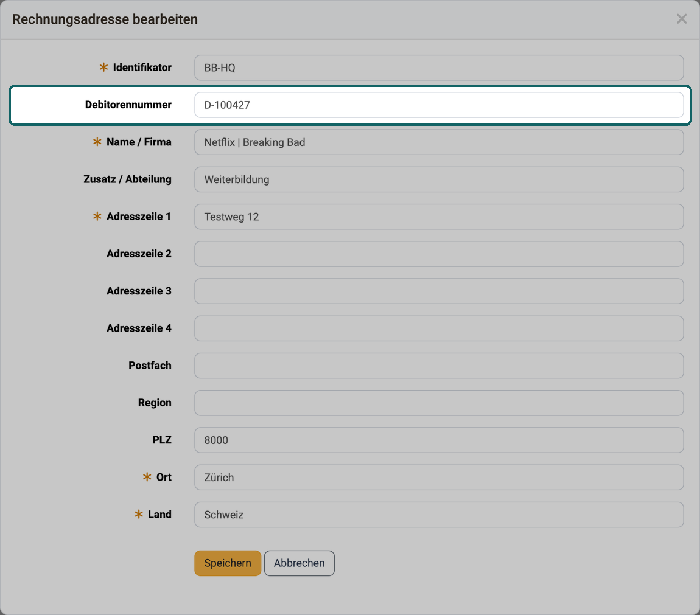Focus the Debitorennummer field with D-100427
The image size is (700, 615).
(x=439, y=105)
